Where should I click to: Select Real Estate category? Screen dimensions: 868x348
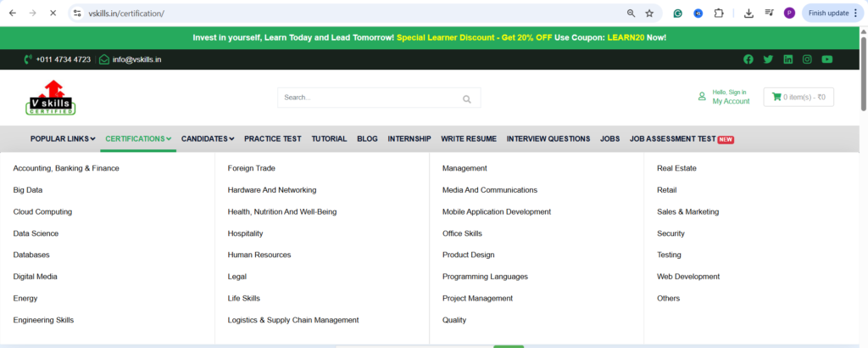tap(676, 168)
